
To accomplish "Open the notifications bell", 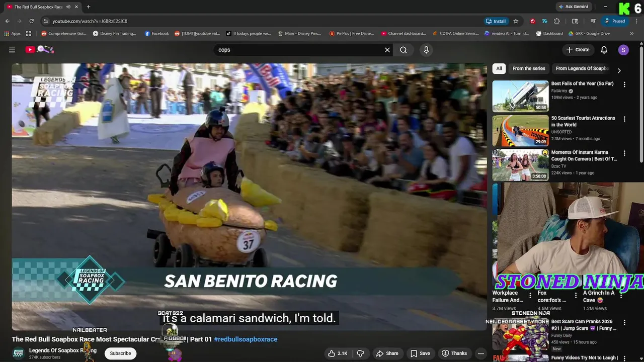I will coord(604,50).
